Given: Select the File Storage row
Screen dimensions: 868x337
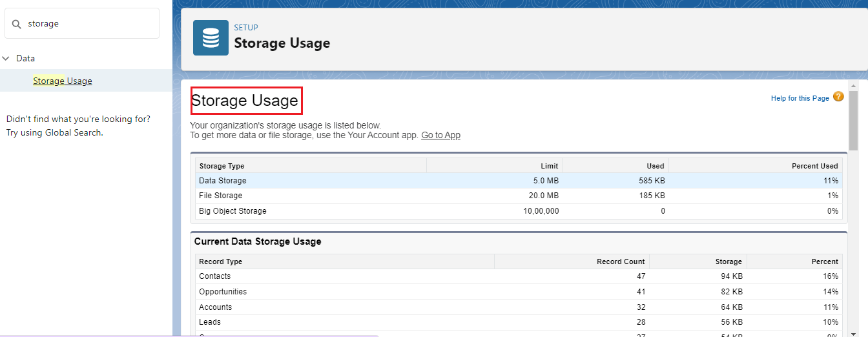Looking at the screenshot, I should point(221,196).
